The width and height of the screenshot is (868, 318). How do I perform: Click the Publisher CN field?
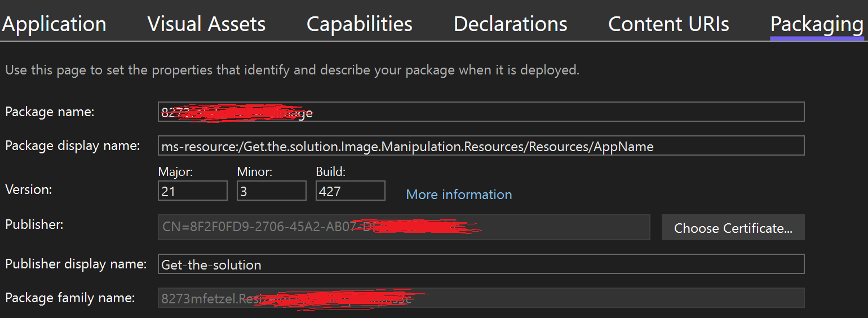pos(404,227)
